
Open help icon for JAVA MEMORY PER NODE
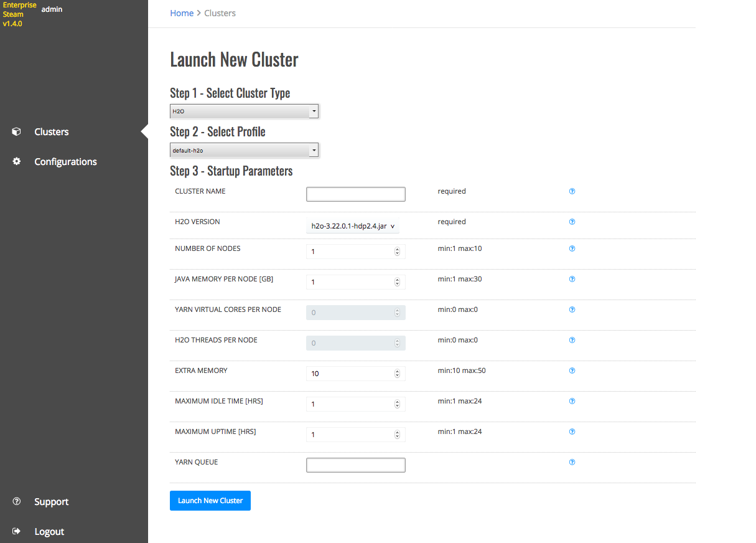pos(572,279)
